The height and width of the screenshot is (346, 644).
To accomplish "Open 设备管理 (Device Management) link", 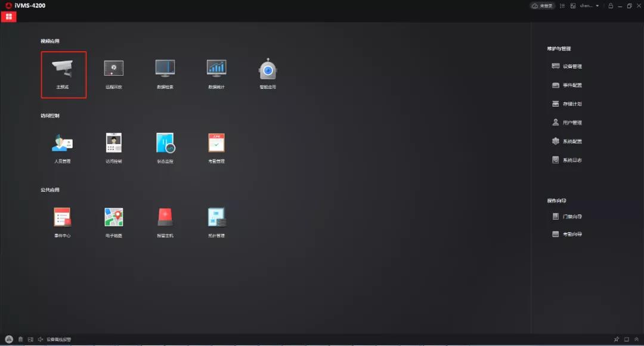I will [567, 66].
